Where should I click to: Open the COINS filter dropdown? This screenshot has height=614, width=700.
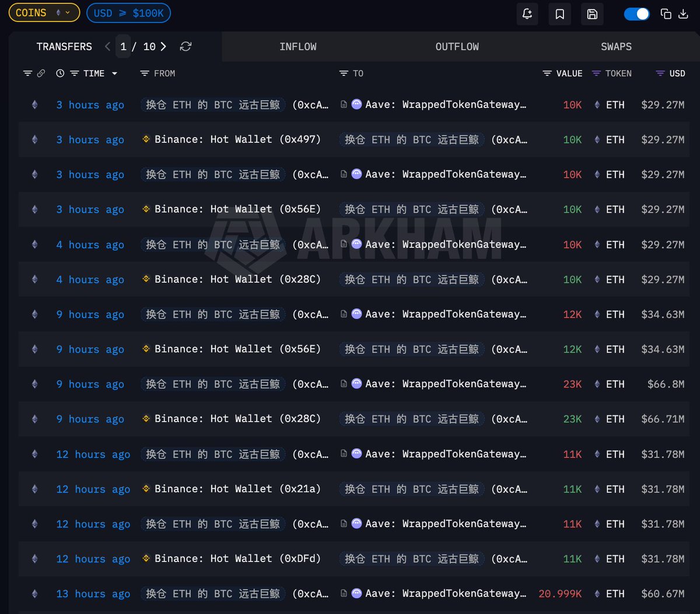(44, 12)
